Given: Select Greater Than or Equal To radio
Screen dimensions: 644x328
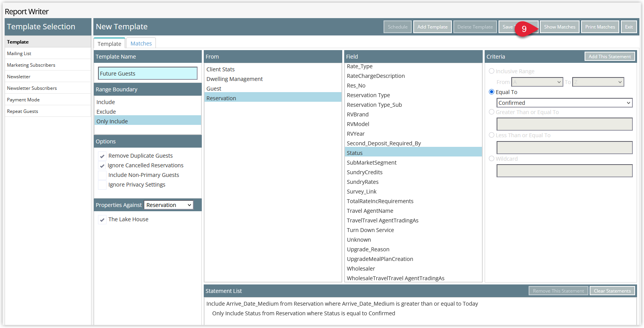Looking at the screenshot, I should tap(492, 112).
